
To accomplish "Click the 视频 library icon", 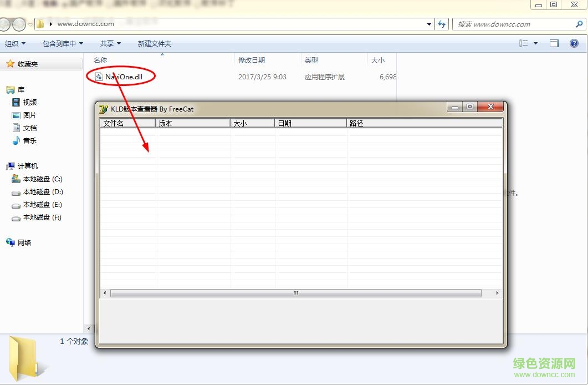I will [16, 102].
